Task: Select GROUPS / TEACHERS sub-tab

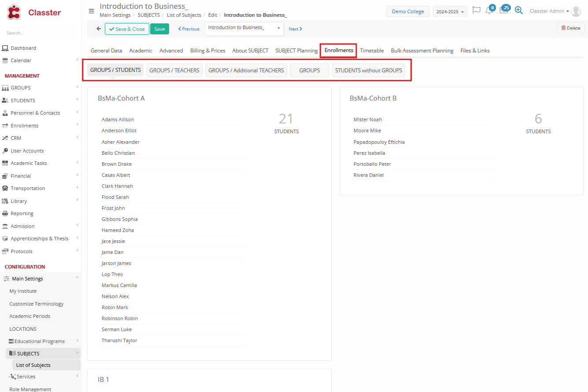Action: click(174, 71)
